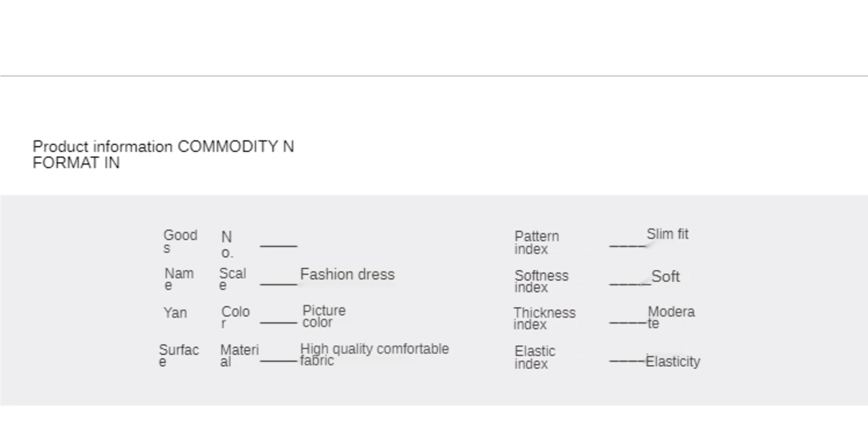Select the Softness index label
868x436 pixels.
click(541, 281)
